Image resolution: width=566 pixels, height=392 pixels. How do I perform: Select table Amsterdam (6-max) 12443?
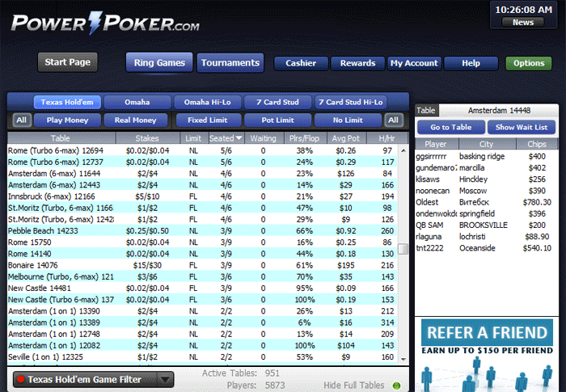point(202,185)
